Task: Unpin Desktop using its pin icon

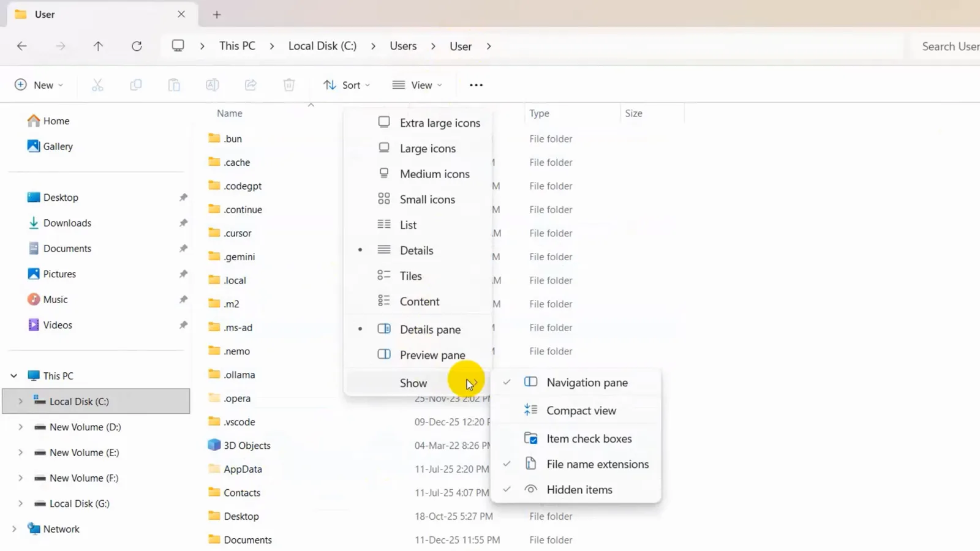Action: pyautogui.click(x=183, y=198)
